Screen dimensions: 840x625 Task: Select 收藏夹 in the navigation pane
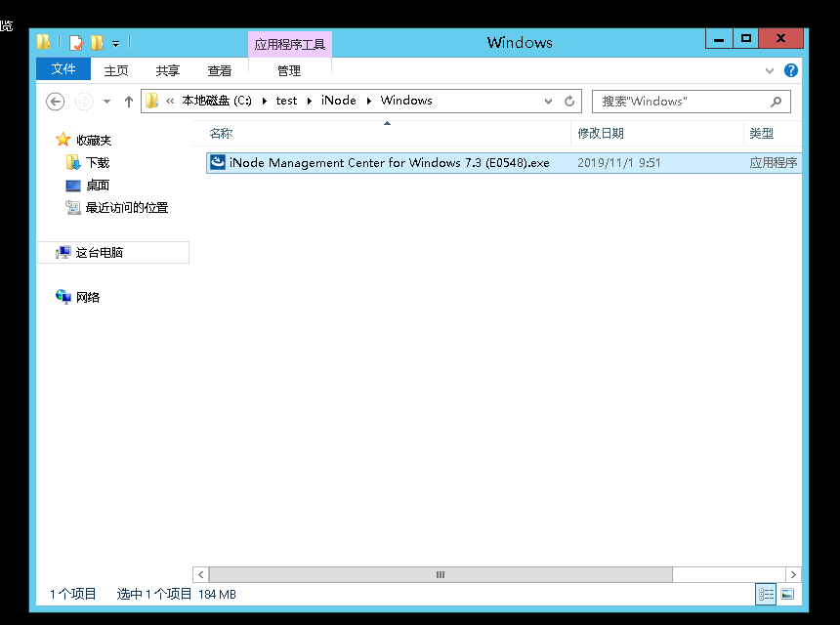pyautogui.click(x=94, y=141)
